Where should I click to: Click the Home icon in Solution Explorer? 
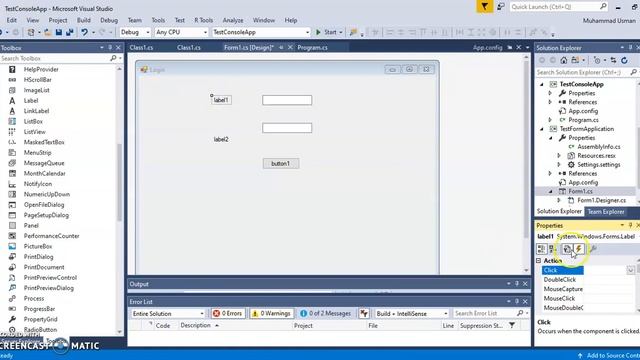coord(564,60)
